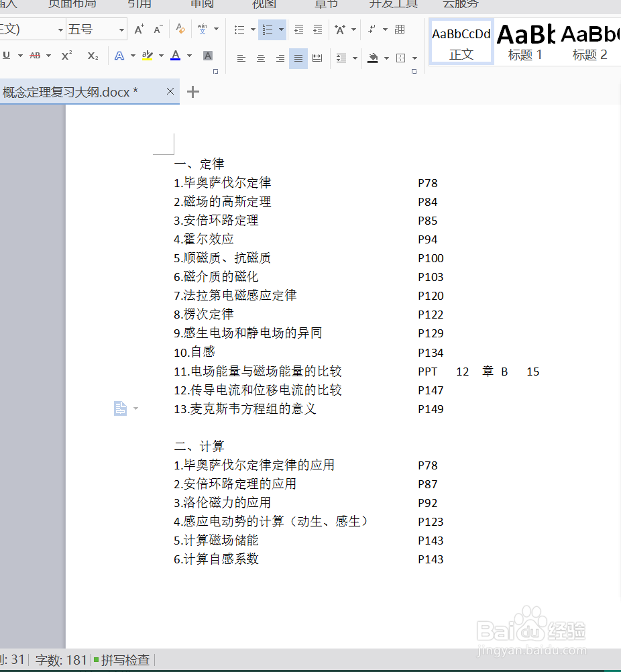This screenshot has height=672, width=621.
Task: Select the increase font size icon
Action: click(139, 29)
